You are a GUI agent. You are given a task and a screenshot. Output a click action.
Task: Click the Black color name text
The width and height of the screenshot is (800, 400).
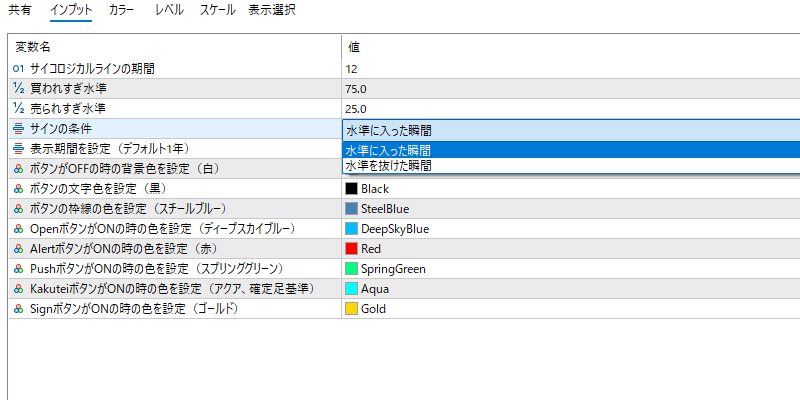[375, 189]
